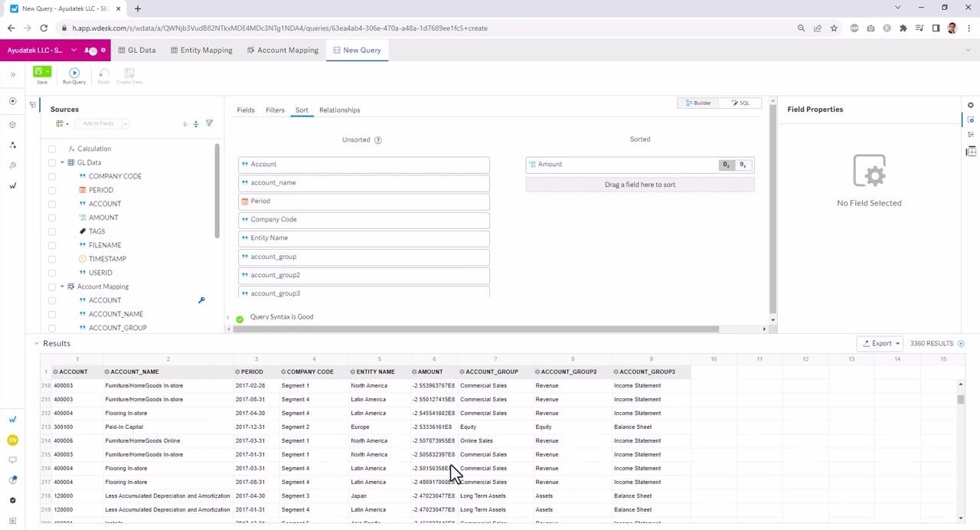Set Amount sort to ascending
The width and height of the screenshot is (980, 530).
[x=727, y=165]
